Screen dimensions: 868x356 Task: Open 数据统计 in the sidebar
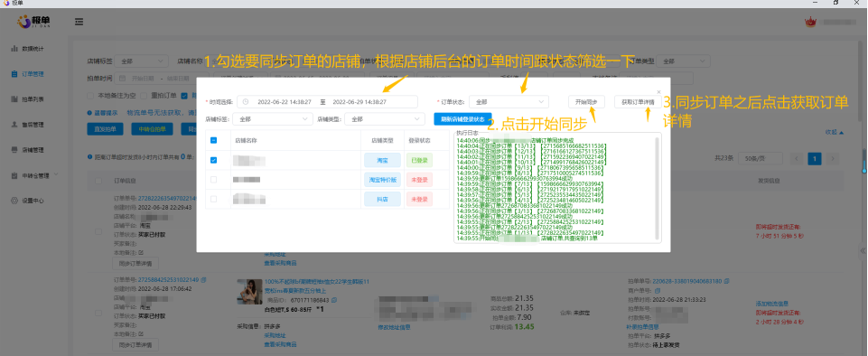click(x=33, y=49)
